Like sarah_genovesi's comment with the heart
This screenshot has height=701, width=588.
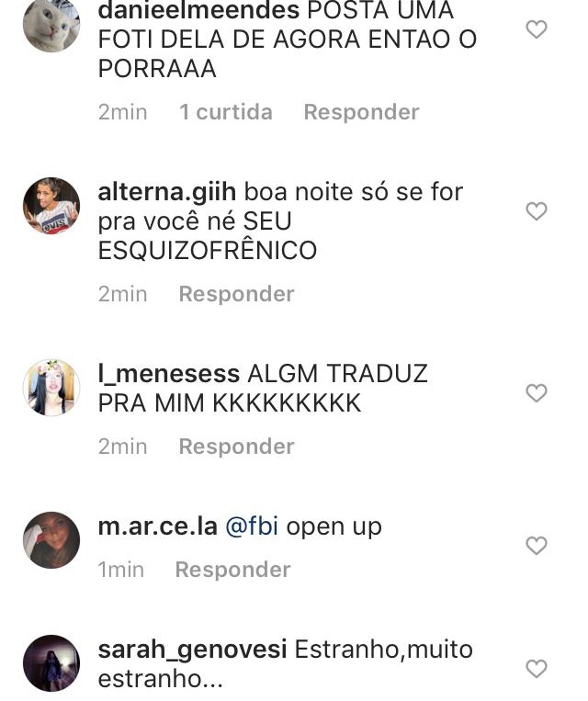coord(537,669)
